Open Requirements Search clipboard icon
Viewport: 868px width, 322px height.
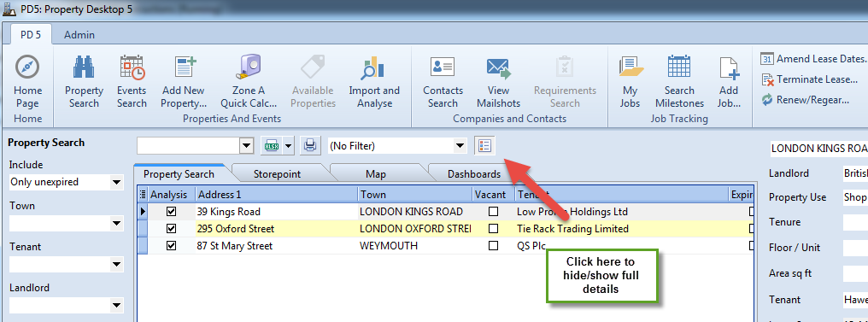565,67
